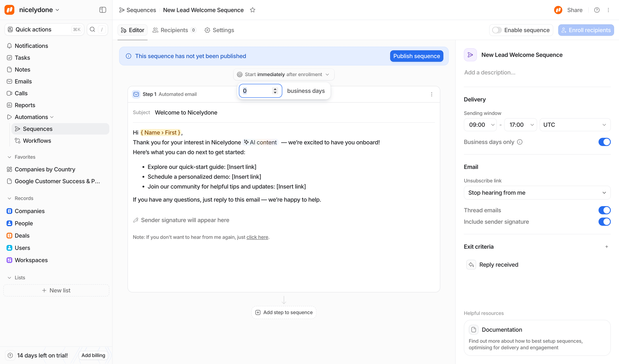Toggle Business days only switch
This screenshot has width=619, height=364.
tap(605, 142)
